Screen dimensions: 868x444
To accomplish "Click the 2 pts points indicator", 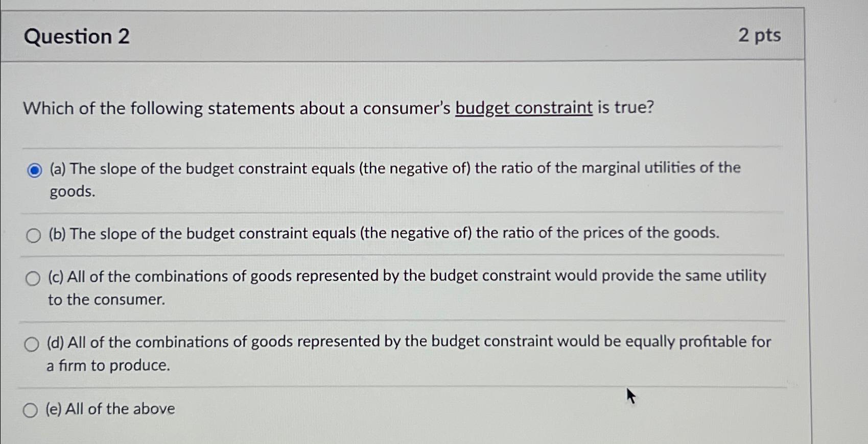I will point(759,36).
